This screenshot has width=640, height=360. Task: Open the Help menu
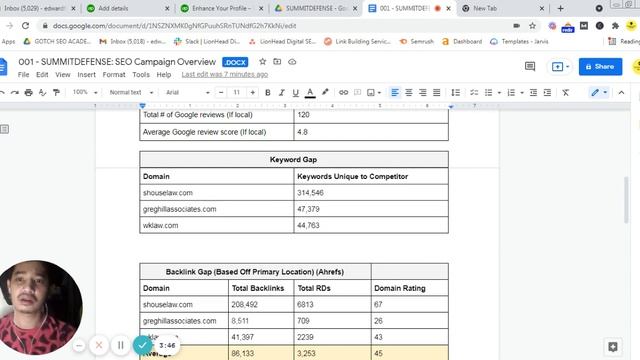click(x=164, y=75)
